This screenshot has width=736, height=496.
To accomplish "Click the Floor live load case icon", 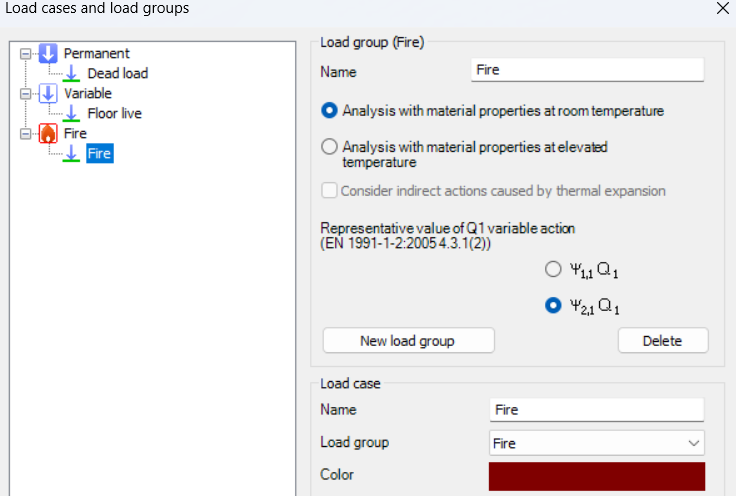I will point(71,114).
